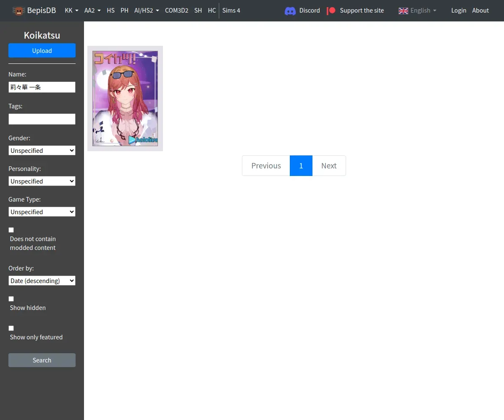Open the English language dropdown
The image size is (504, 420).
[417, 10]
